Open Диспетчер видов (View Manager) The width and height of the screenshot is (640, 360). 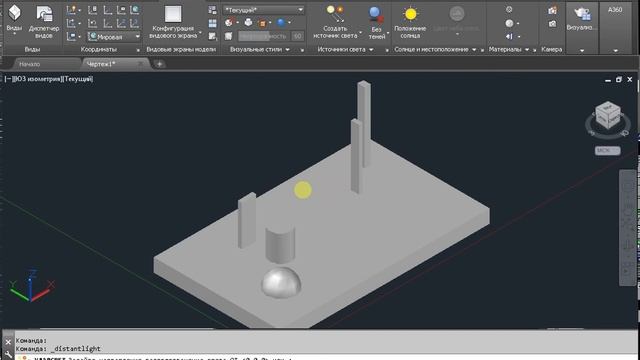tap(44, 21)
